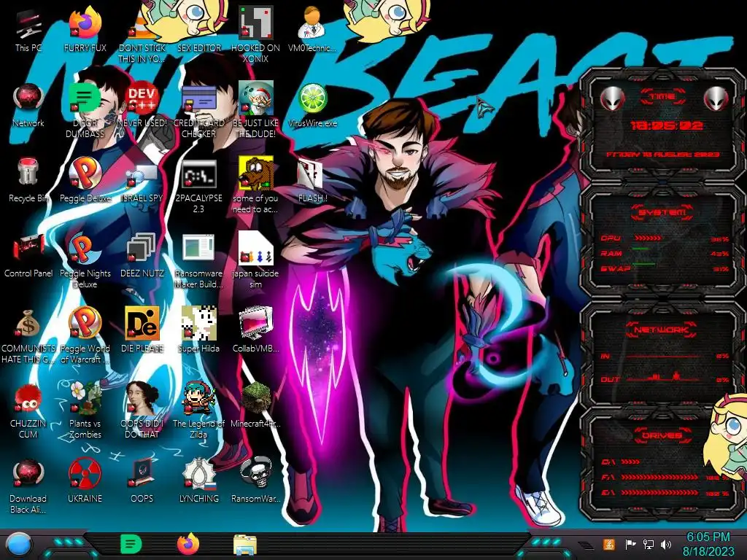
Task: Open File Explorer from the taskbar
Action: (245, 544)
